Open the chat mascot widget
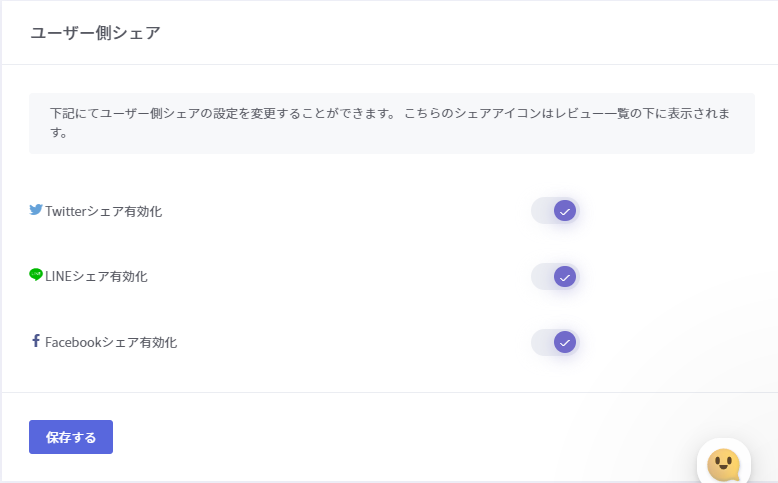The height and width of the screenshot is (483, 778). point(723,464)
